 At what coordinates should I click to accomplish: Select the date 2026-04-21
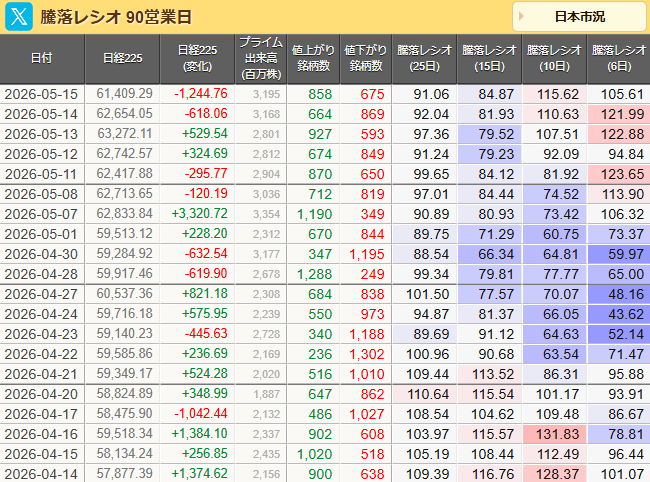(x=41, y=374)
